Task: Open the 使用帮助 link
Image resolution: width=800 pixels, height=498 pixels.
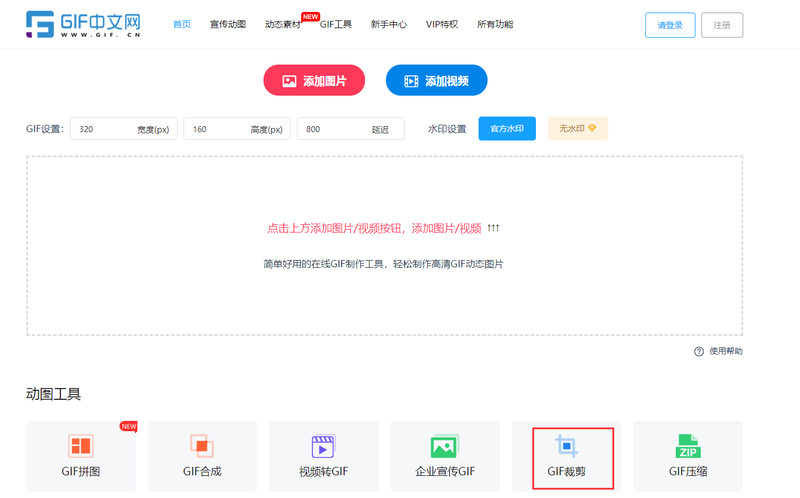Action: click(726, 351)
